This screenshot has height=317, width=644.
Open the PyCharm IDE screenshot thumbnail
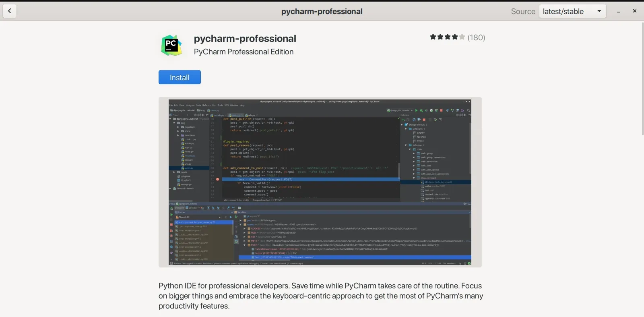click(x=320, y=182)
